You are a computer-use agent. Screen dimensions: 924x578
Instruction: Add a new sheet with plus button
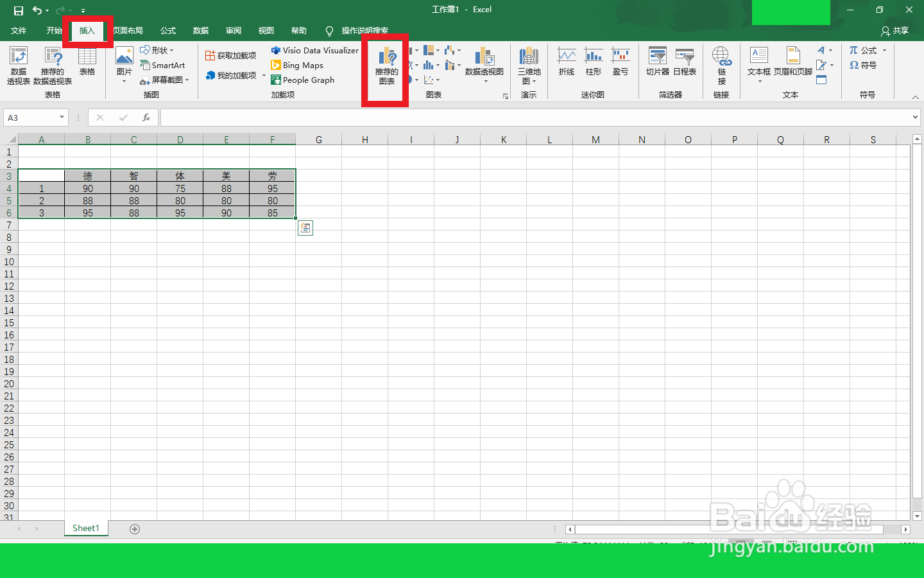[x=135, y=529]
